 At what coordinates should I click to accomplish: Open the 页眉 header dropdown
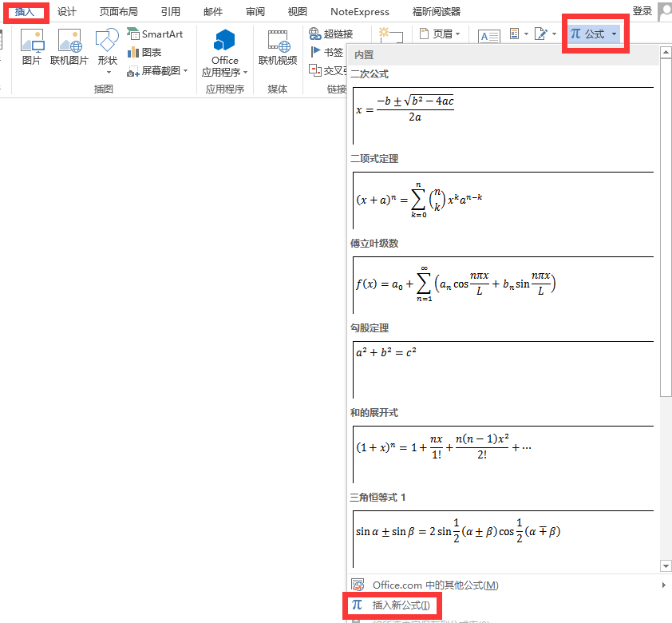tap(440, 34)
